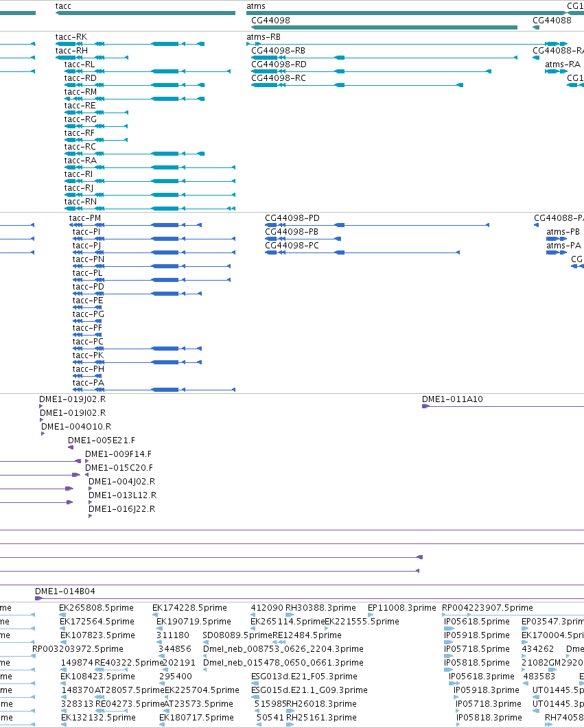Screen dimensions: 584x728
Task: Click EST EK174228.5prime
Action: pyautogui.click(x=155, y=615)
